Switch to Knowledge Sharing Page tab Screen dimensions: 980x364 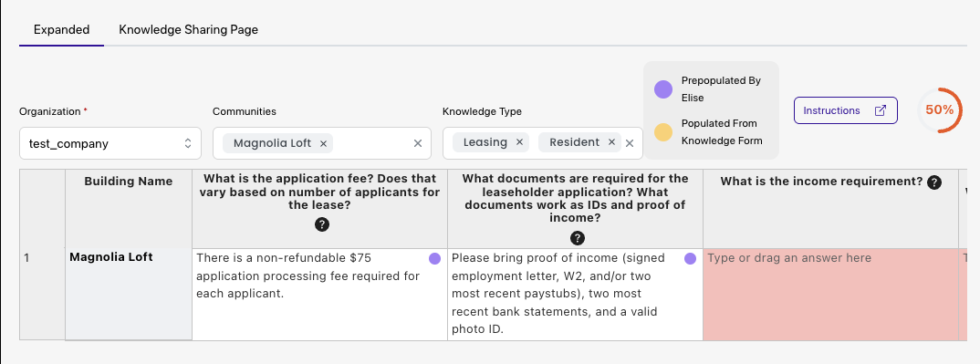[188, 29]
